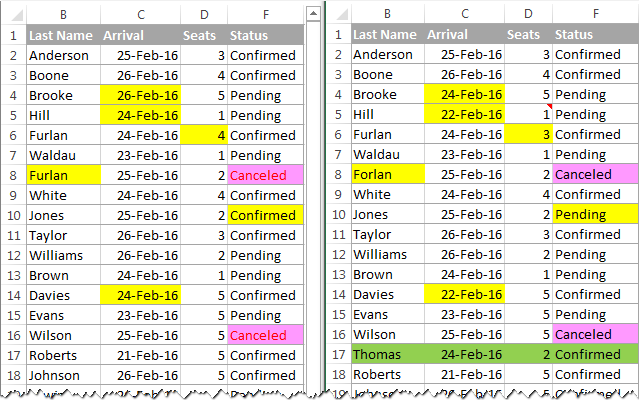Select the Arrival header cell in the right sheet
639x400 pixels.
(464, 34)
